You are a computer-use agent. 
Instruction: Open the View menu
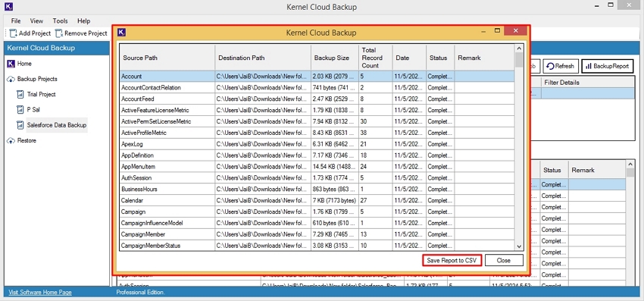[36, 21]
